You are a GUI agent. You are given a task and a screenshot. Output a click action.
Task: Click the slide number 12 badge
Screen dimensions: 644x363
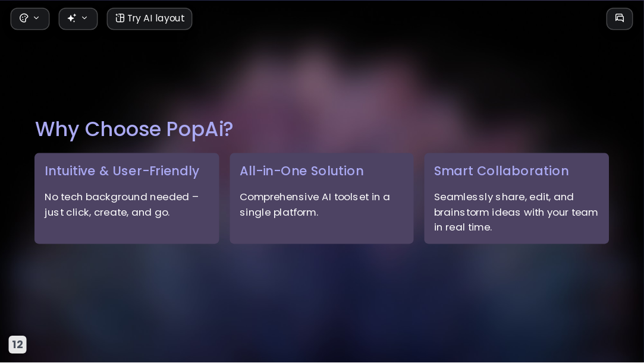18,345
